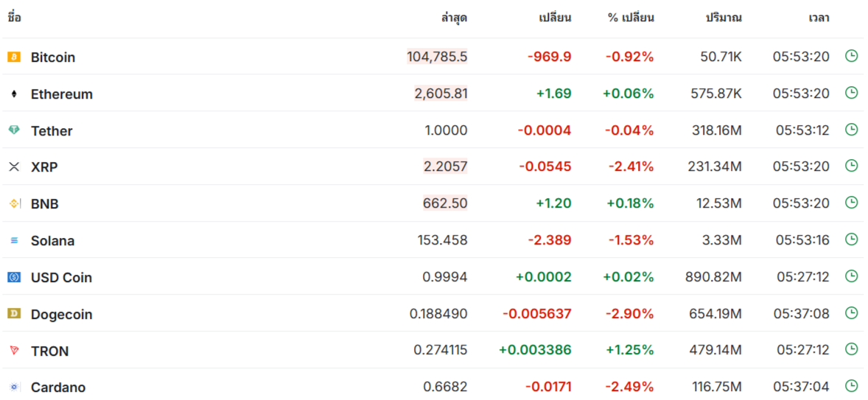This screenshot has height=400, width=868.
Task: Click the Dogecoin logo icon
Action: 14,314
